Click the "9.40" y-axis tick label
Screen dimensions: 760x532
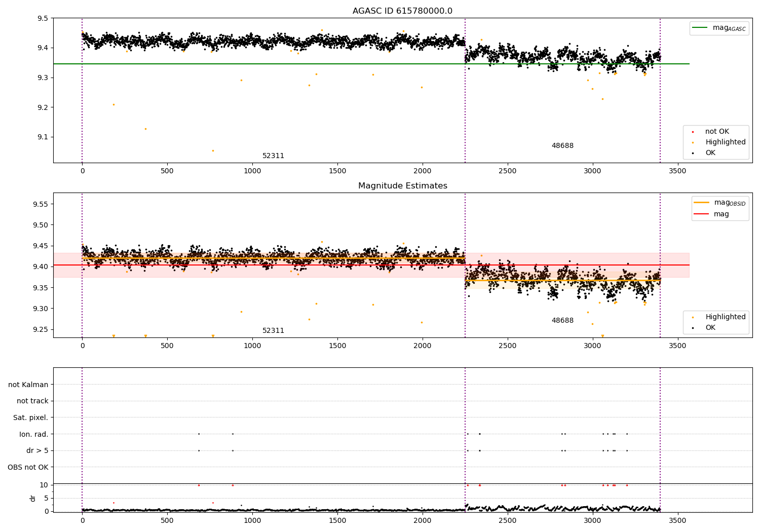(x=41, y=267)
